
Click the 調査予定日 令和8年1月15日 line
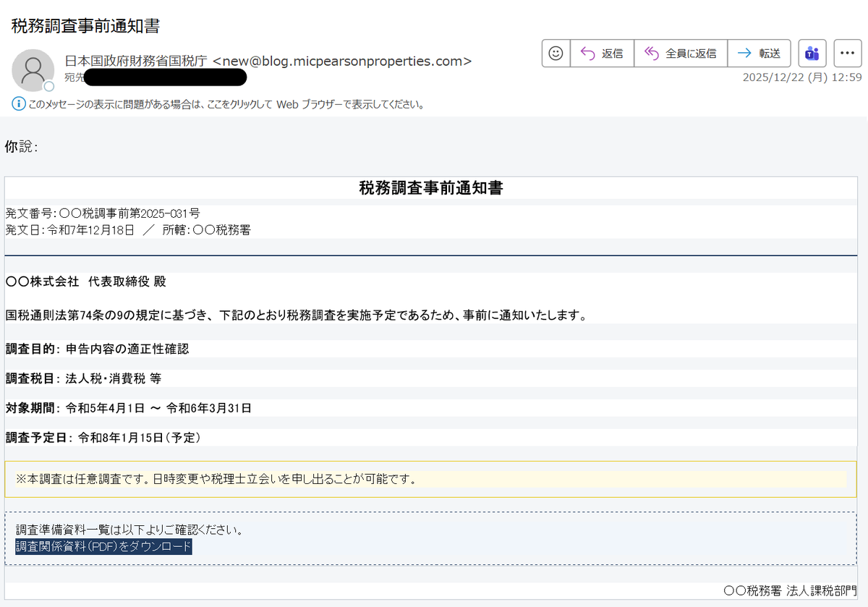pos(103,438)
